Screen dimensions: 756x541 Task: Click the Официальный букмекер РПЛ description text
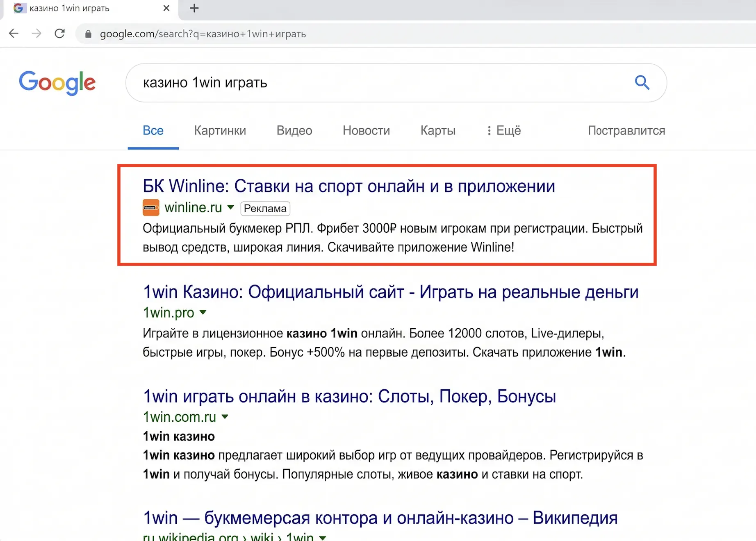[393, 238]
